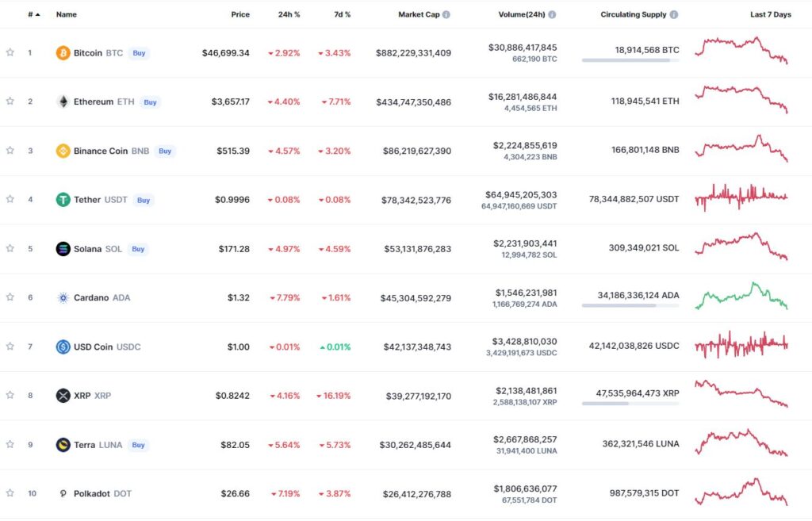Screen dimensions: 812x521
Task: Open the Circulating Supply info icon
Action: click(674, 14)
